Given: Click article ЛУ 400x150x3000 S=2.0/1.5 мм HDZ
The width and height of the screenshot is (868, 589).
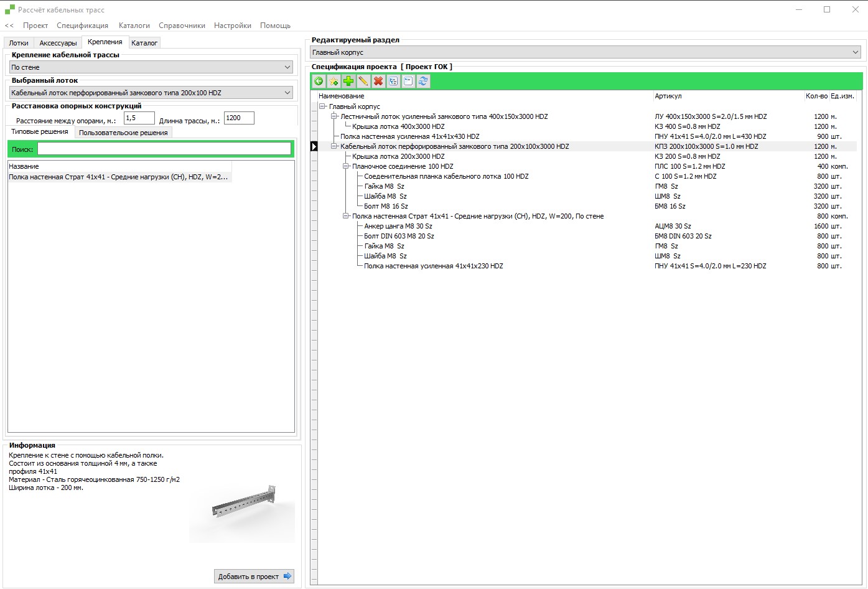Looking at the screenshot, I should click(x=711, y=116).
